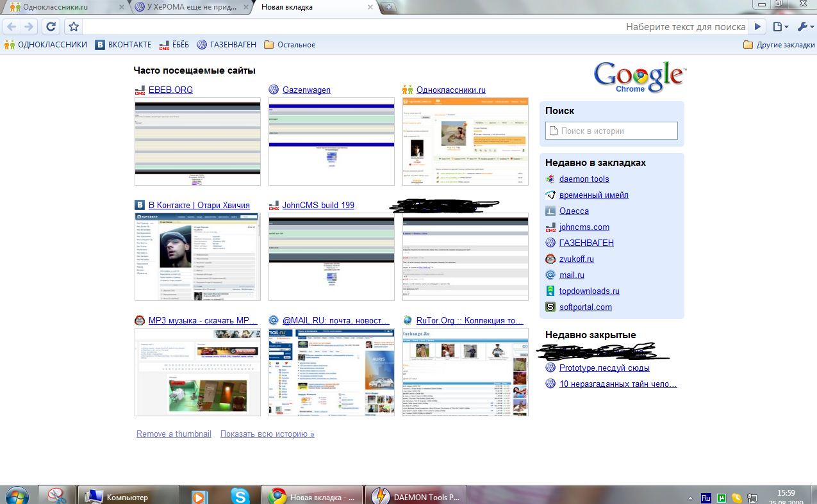Open the mail.ru bookmark link
817x504 pixels.
(x=572, y=275)
